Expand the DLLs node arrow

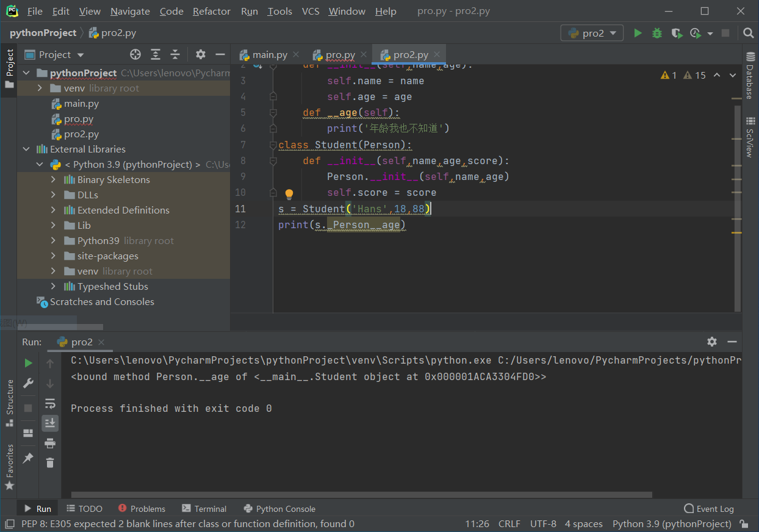coord(53,195)
